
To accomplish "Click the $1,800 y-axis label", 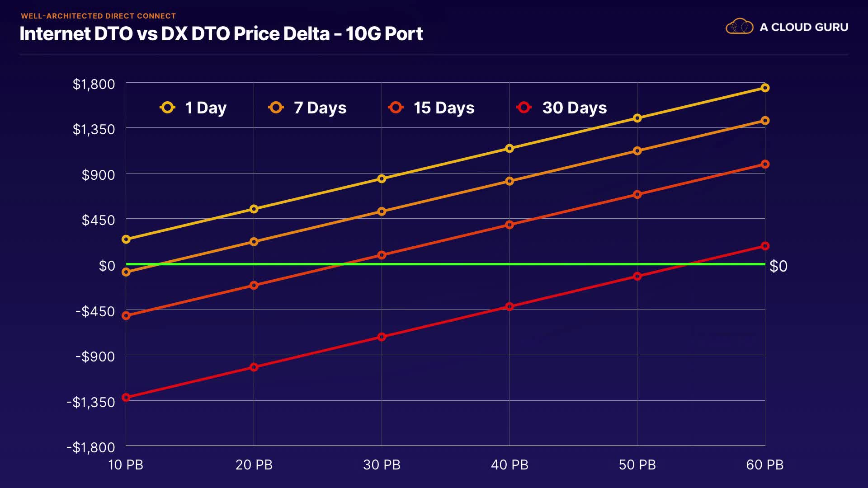I will coord(94,84).
